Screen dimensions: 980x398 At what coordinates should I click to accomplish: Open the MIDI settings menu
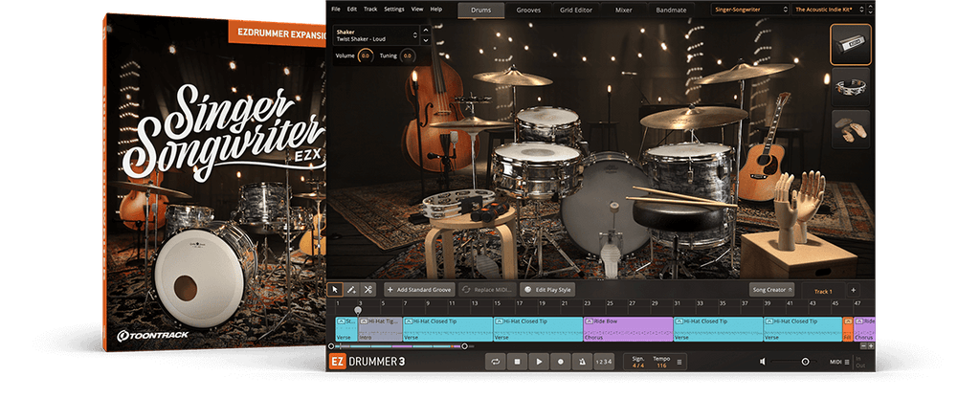pos(838,362)
